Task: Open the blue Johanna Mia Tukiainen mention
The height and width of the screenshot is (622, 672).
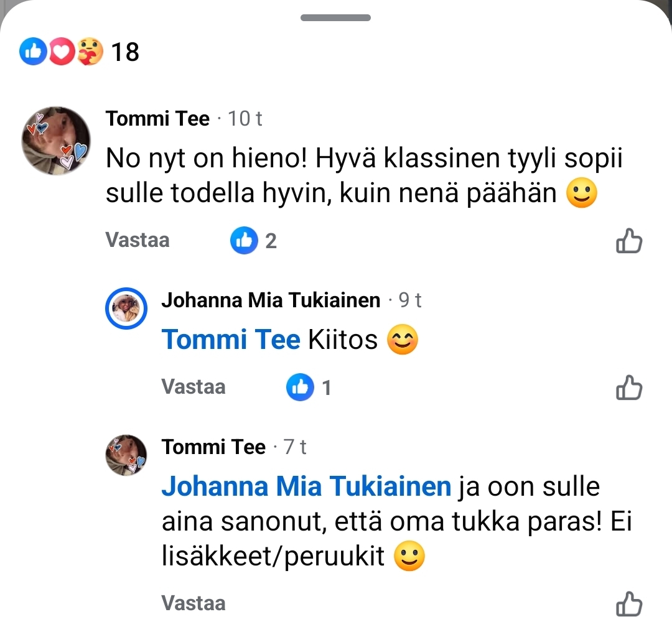Action: pyautogui.click(x=306, y=486)
